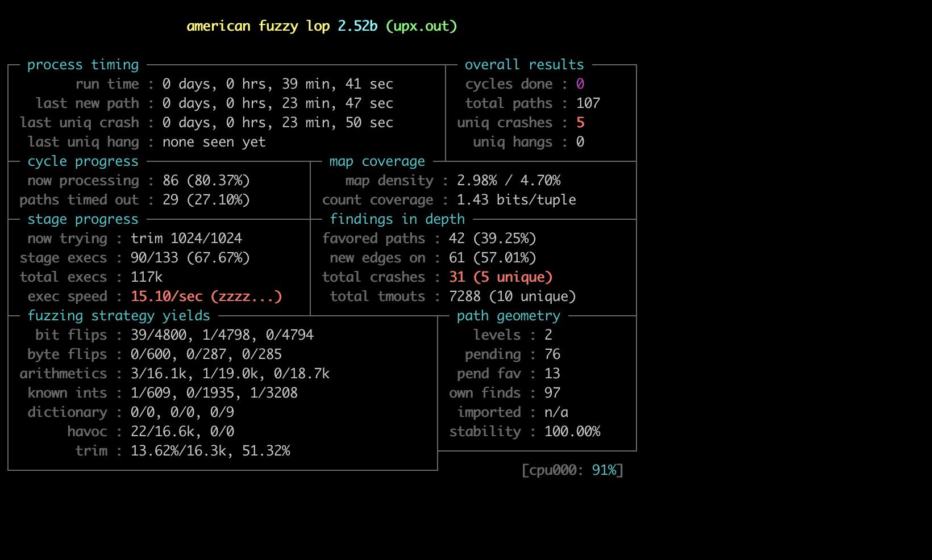Click the dictionary value "0/0, 0/0, 0/9"
The width and height of the screenshot is (932, 560).
coord(182,412)
